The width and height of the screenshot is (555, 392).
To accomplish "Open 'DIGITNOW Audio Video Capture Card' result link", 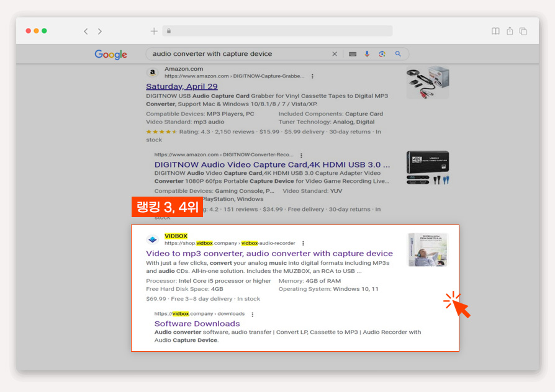I will tap(272, 164).
